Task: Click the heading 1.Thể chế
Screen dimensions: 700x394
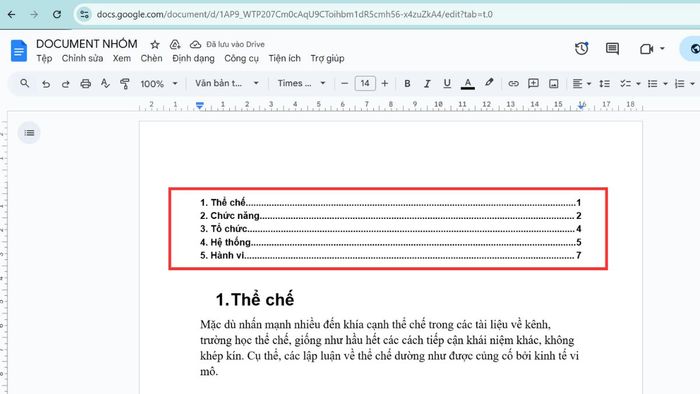Action: 255,300
